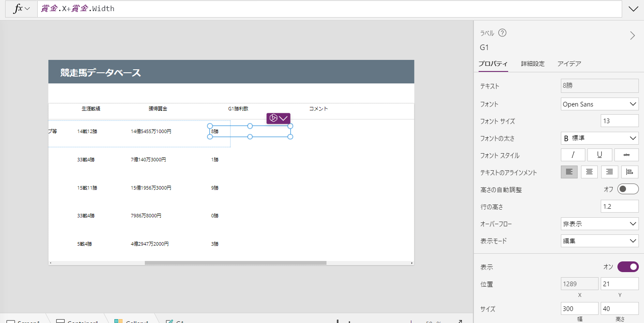Click the X position field
Viewport: 644px width, 323px height.
(580, 284)
